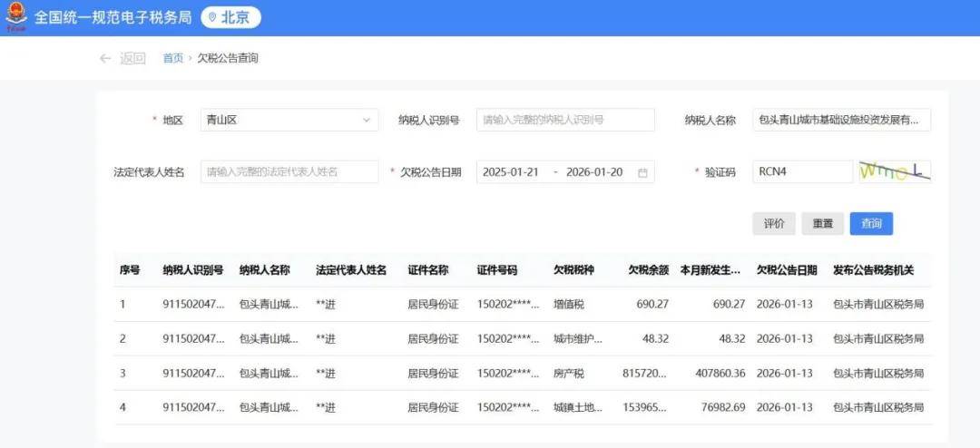Focus the 纳税人识别号 input field

564,120
